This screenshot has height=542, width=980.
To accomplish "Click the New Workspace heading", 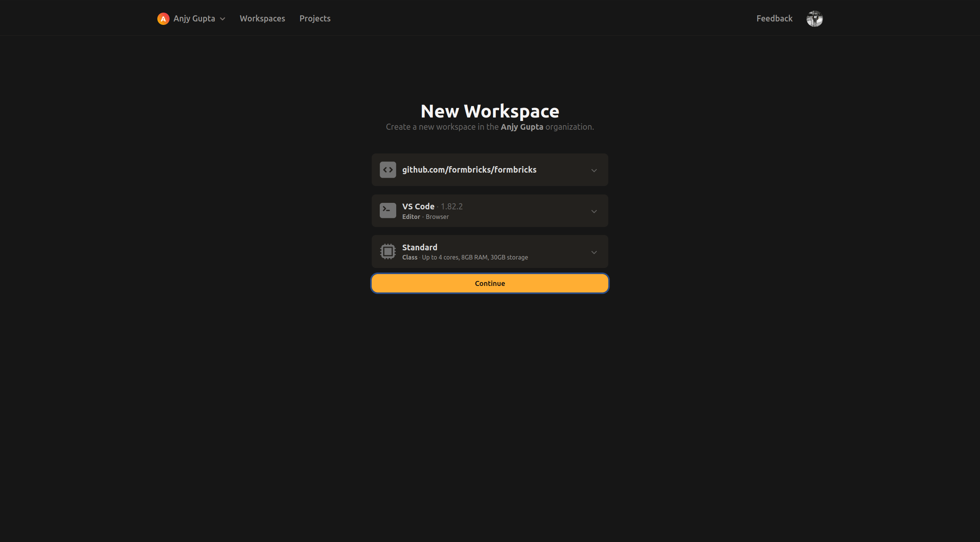I will [490, 111].
